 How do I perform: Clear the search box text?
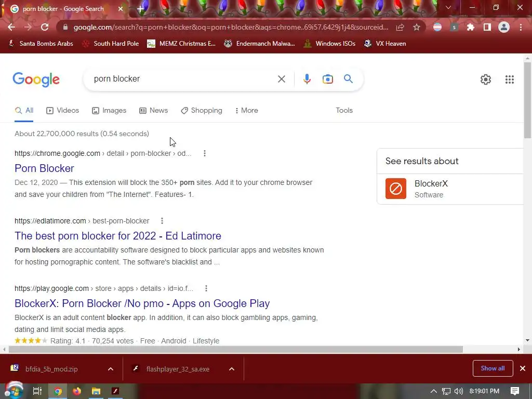coord(281,79)
